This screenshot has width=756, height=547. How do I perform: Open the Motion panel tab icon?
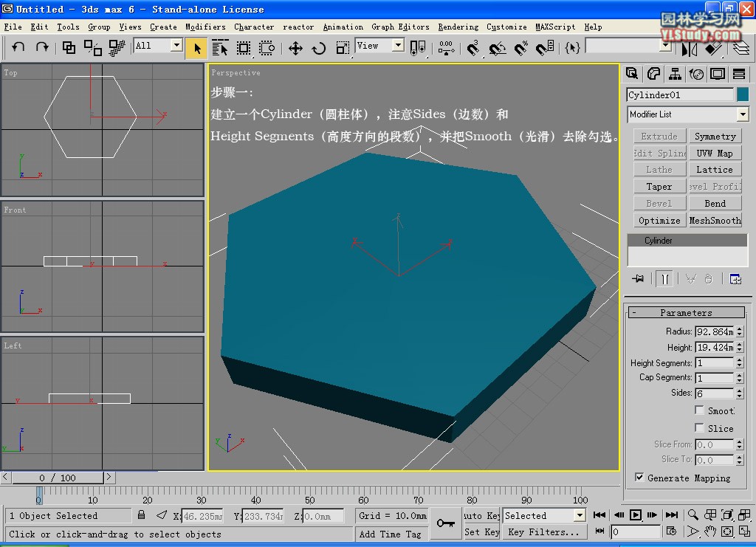point(696,74)
